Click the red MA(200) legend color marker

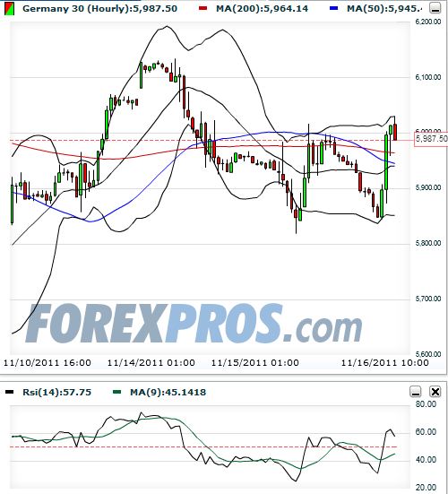[203, 8]
